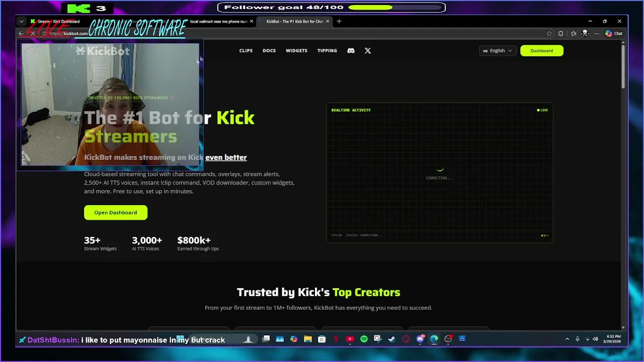Screen dimensions: 644x362
Task: Open Steam from the taskbar
Action: [392, 339]
